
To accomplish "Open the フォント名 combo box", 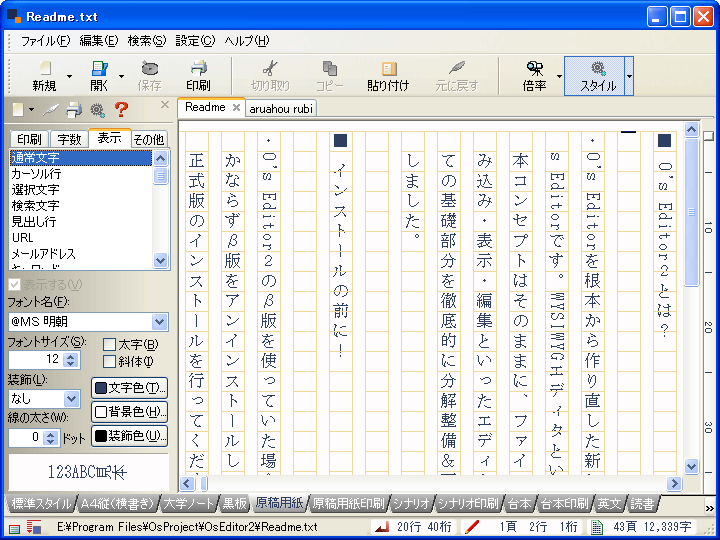I will point(159,322).
